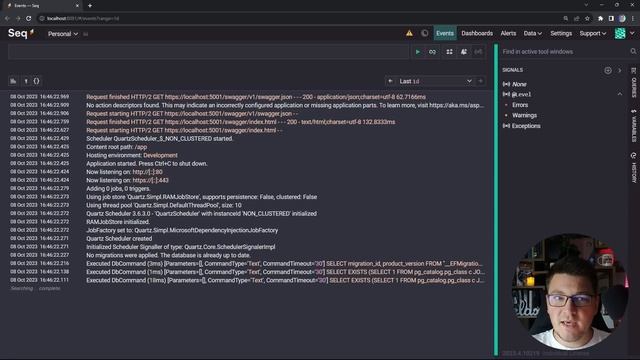The width and height of the screenshot is (640, 360).
Task: Click the curly braces icon above the event list
Action: click(x=36, y=81)
